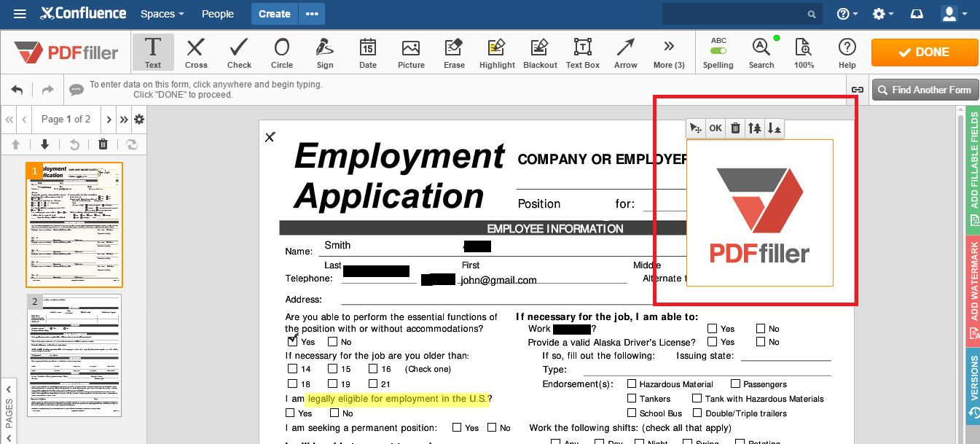Open the Sign tool

(325, 52)
